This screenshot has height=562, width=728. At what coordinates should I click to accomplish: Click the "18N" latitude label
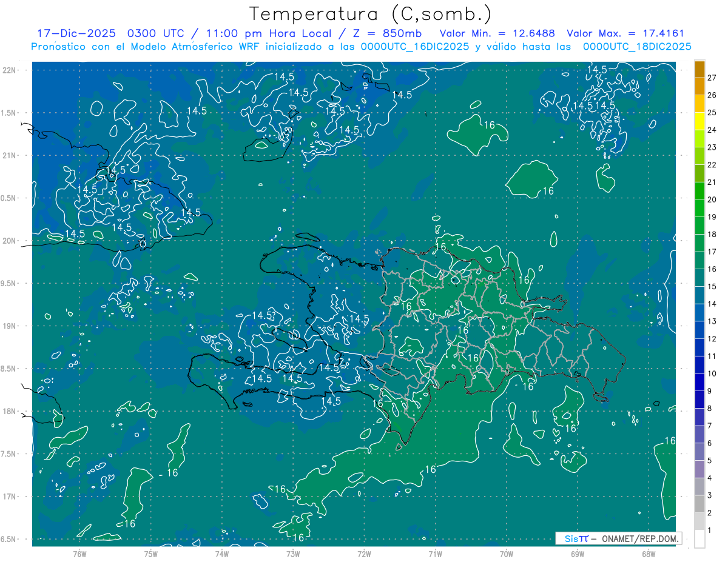[x=10, y=411]
